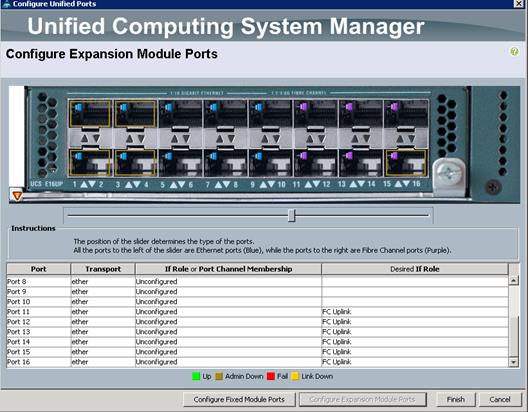Screen dimensions: 528x412
Task: Click slider track right of the handle
Action: point(362,215)
